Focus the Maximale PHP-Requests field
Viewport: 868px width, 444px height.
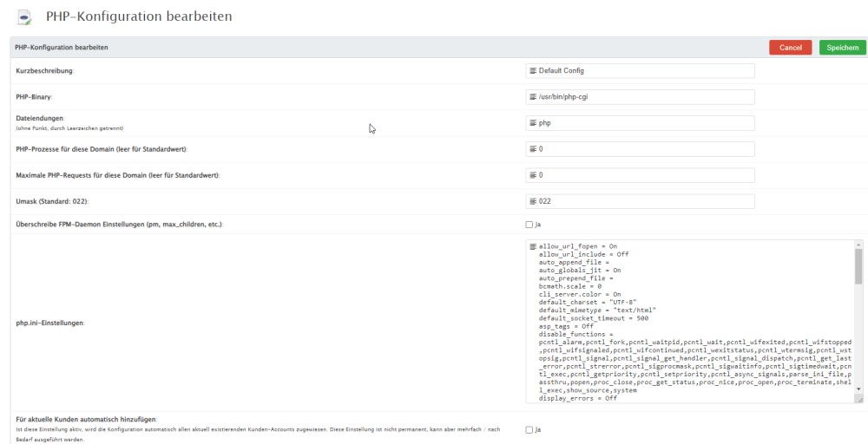pos(640,175)
